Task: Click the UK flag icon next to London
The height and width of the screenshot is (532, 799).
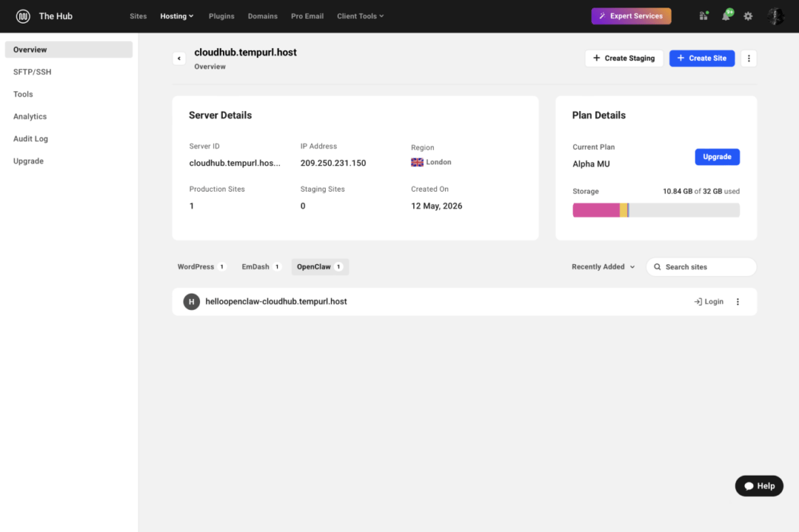Action: click(417, 163)
